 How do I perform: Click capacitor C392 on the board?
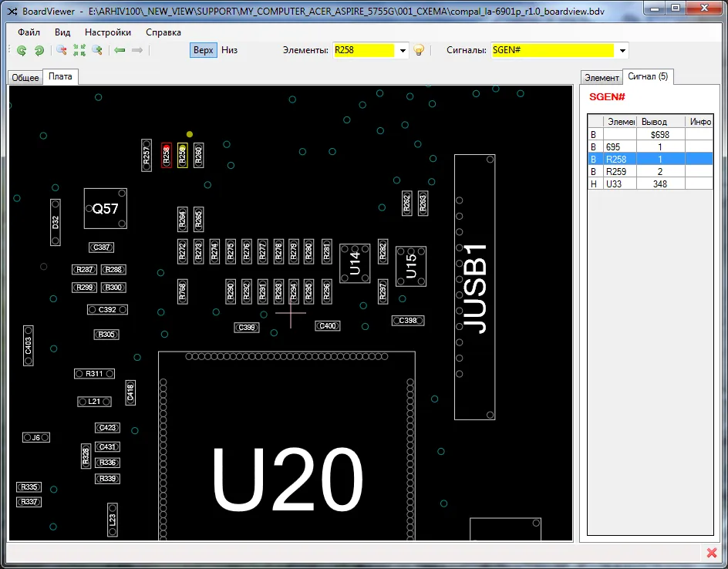[x=107, y=310]
